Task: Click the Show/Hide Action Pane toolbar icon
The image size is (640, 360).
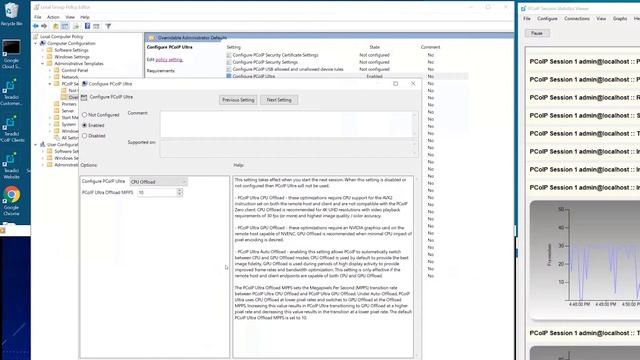Action: [x=96, y=26]
